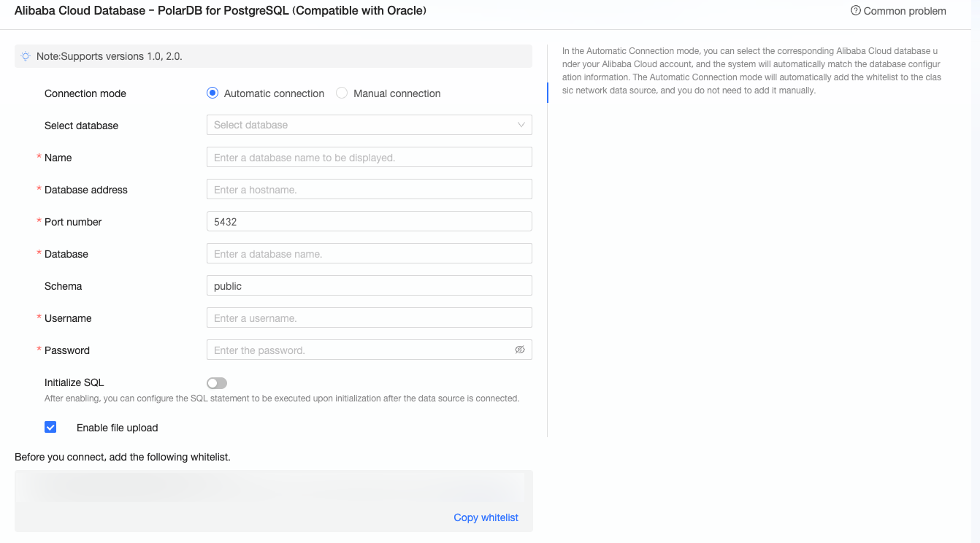
Task: Click the Common problem help icon
Action: [855, 11]
